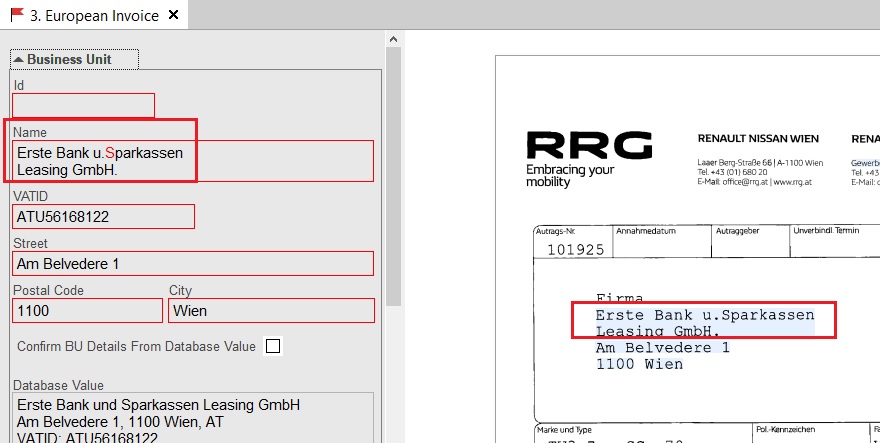Viewport: 880px width, 443px height.
Task: Select '1100 Wien' line in document
Action: tap(639, 364)
